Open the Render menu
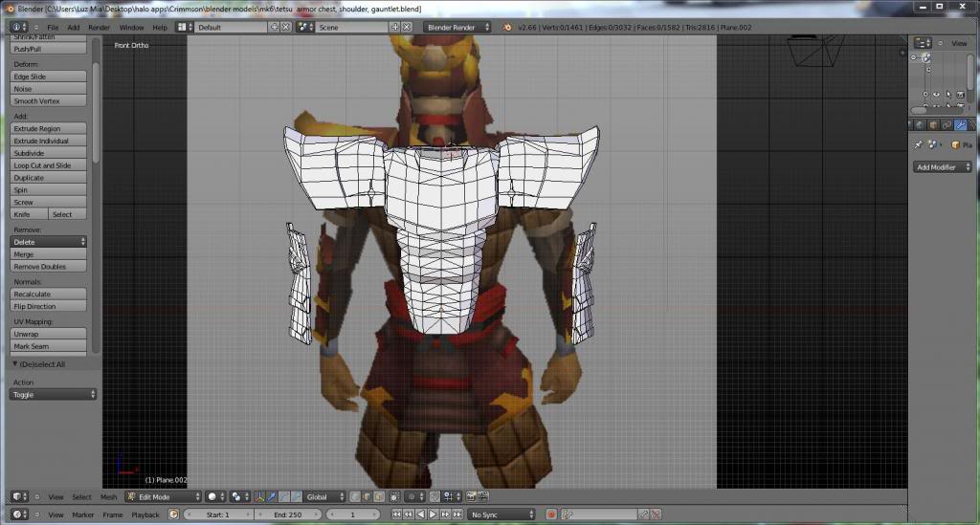 [x=99, y=28]
